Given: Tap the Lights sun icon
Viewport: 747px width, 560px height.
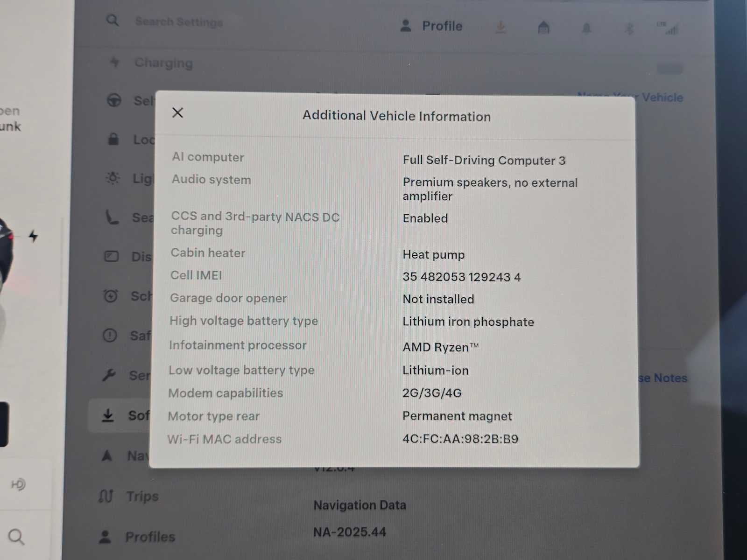Looking at the screenshot, I should [113, 178].
